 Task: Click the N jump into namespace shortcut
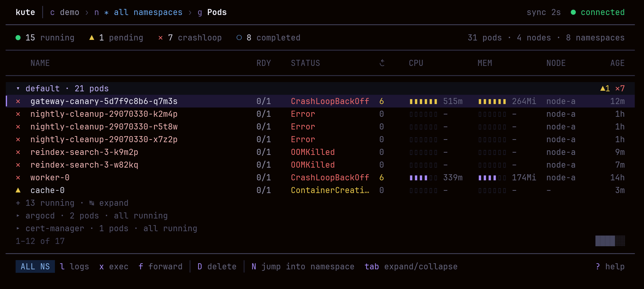[303, 266]
